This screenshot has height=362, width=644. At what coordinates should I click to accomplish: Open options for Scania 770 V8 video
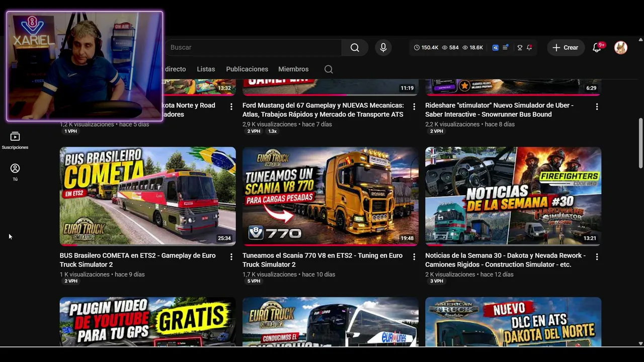click(414, 257)
